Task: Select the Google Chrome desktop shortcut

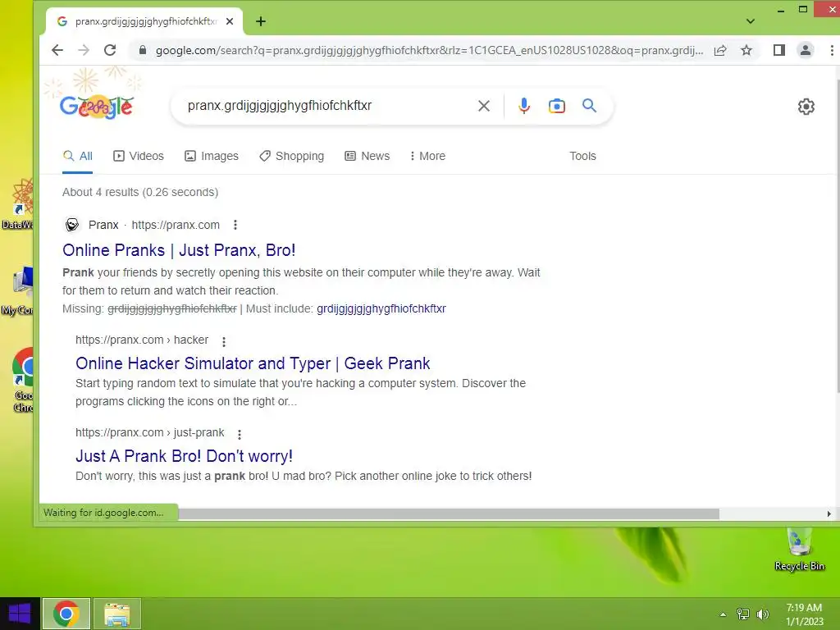Action: (23, 381)
